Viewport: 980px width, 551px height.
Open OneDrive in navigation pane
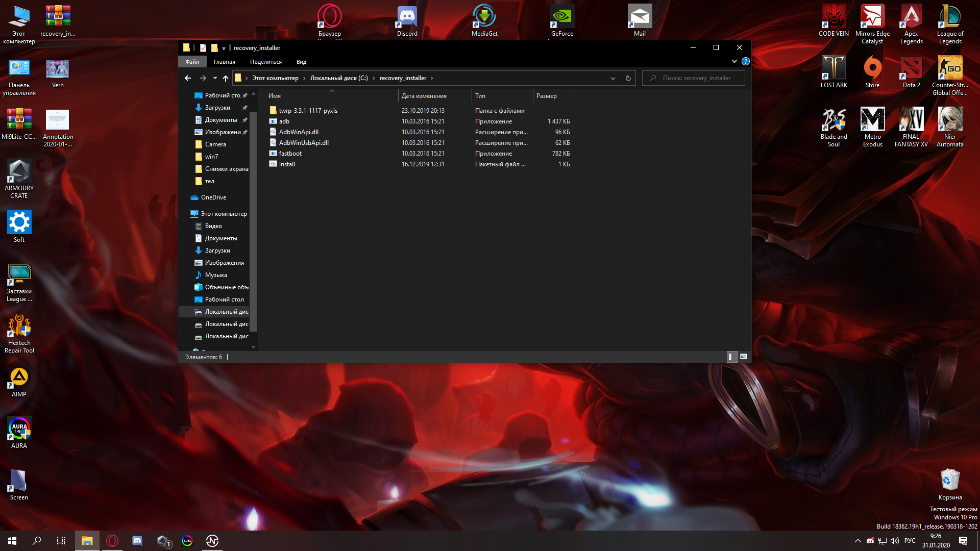[213, 197]
